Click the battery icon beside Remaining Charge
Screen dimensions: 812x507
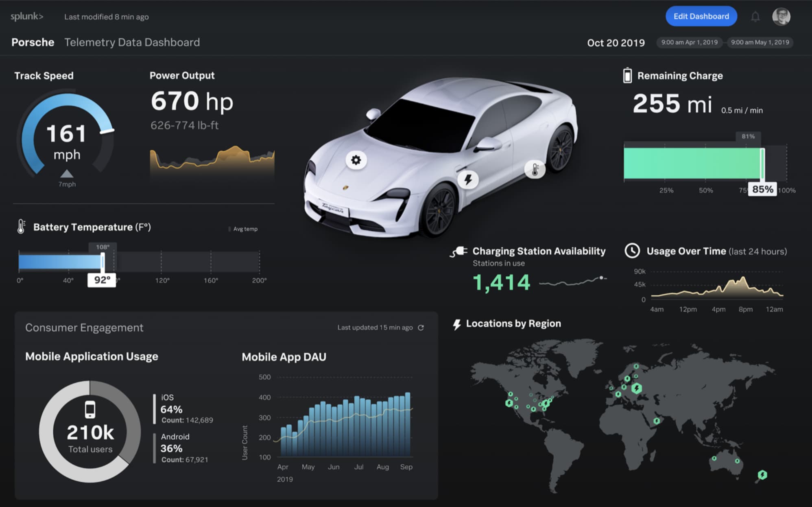[627, 76]
